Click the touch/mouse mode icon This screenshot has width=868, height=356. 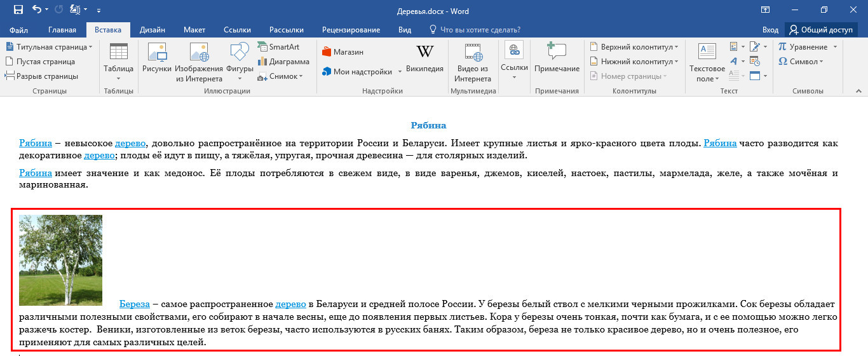75,10
